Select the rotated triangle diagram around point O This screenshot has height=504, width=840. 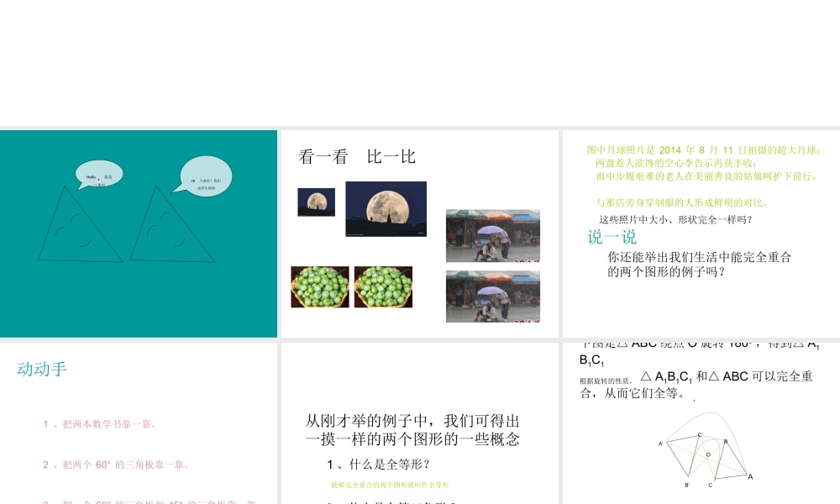(706, 449)
